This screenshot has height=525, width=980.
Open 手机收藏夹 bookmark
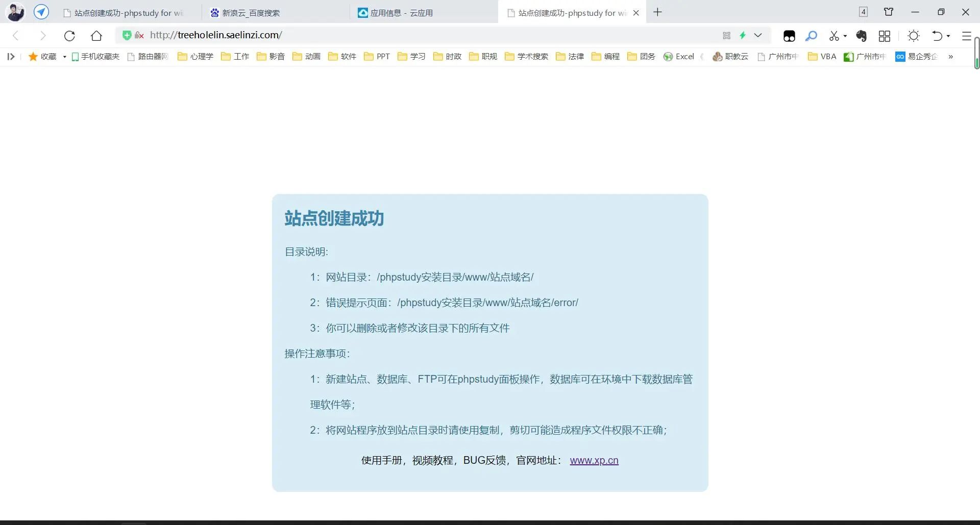95,57
